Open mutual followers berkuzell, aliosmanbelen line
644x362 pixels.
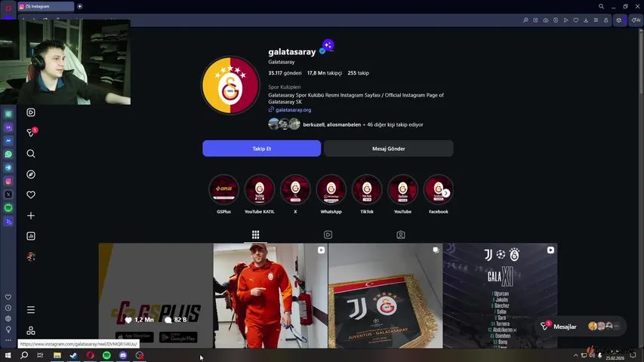tap(363, 124)
